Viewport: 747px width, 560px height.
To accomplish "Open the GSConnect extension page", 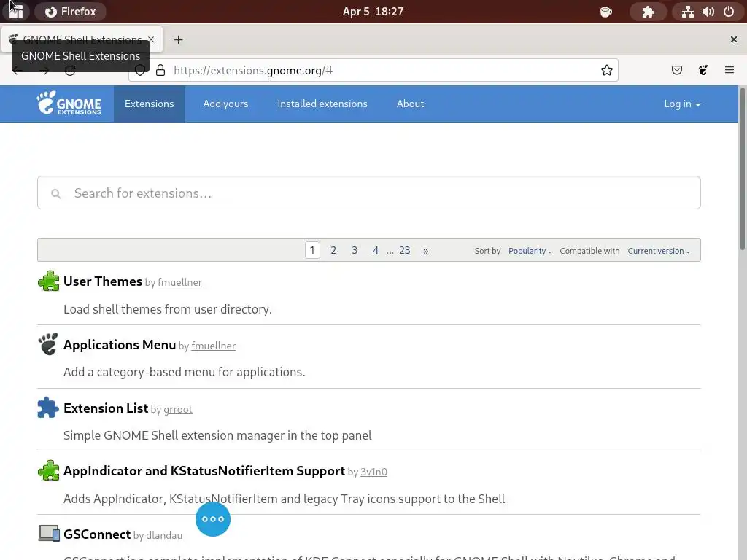I will [x=97, y=534].
